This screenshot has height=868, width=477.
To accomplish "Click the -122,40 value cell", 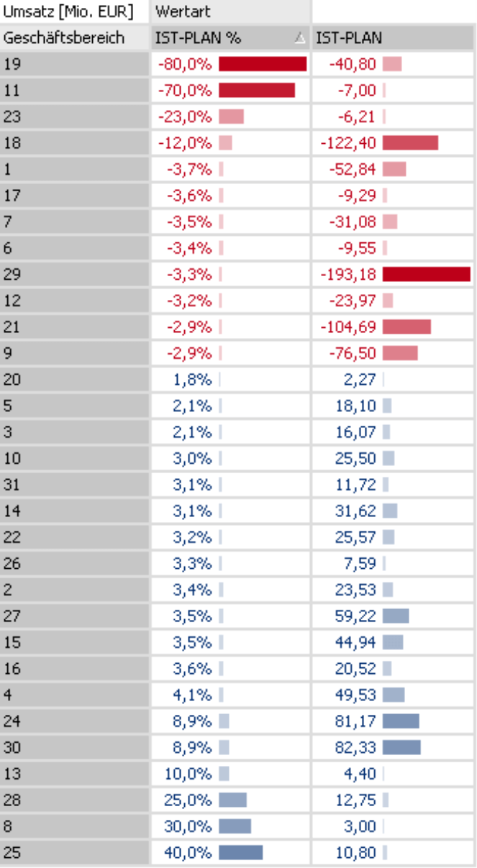I will 348,143.
